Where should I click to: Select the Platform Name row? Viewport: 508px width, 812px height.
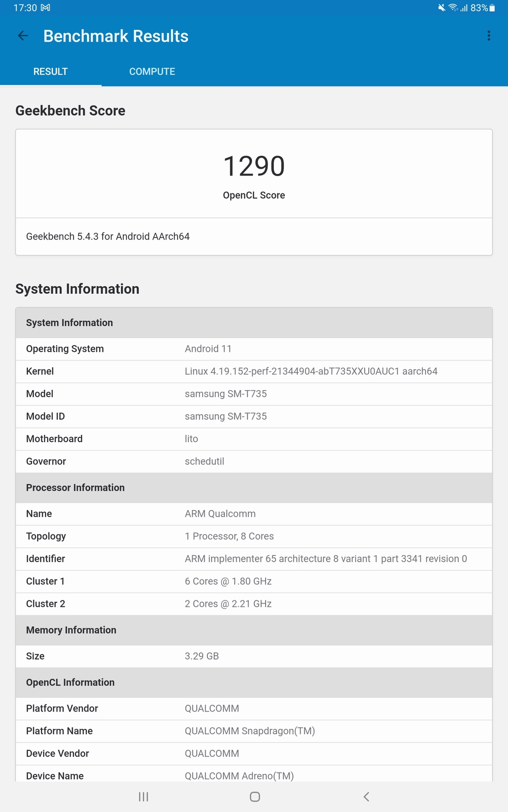(254, 731)
